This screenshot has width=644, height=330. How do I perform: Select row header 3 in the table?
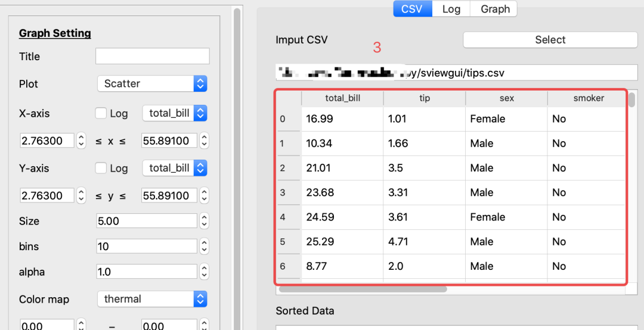click(289, 192)
